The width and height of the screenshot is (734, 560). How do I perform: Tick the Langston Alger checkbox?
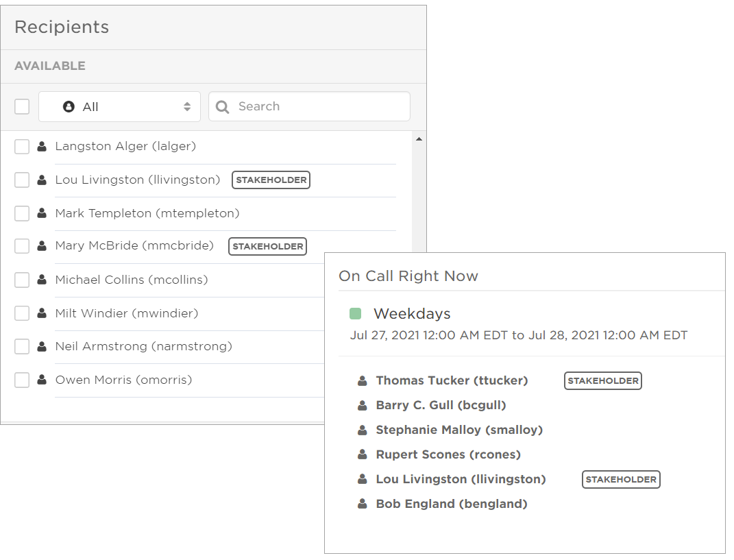[x=22, y=147]
